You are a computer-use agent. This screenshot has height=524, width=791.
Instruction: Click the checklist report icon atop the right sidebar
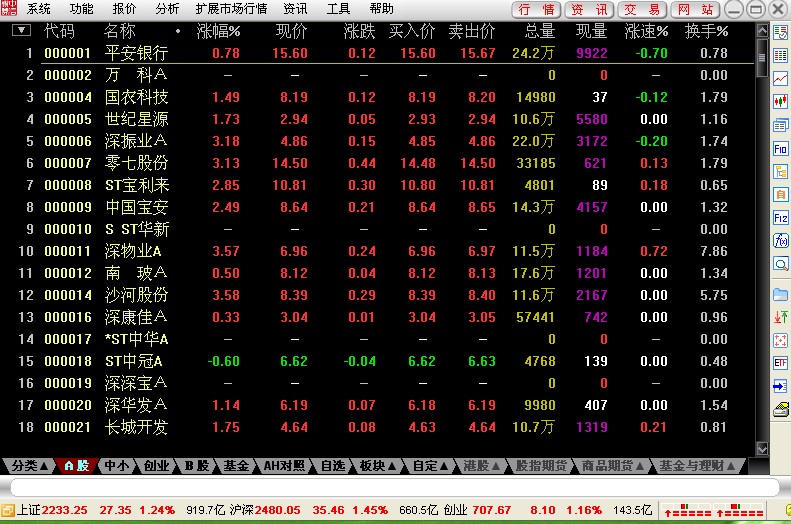(x=780, y=33)
